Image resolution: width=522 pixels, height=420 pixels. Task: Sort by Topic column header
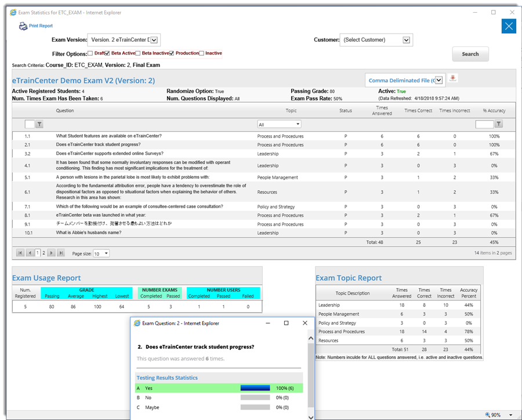(291, 111)
